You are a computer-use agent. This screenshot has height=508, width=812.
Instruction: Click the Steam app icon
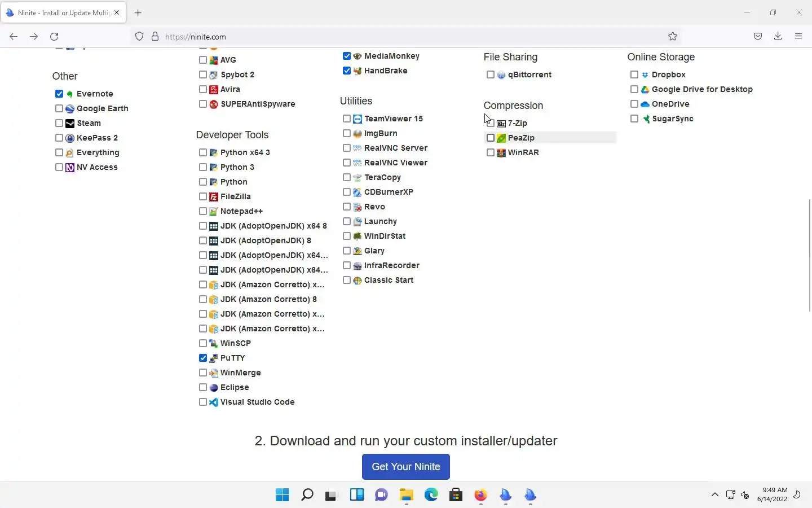click(x=70, y=123)
